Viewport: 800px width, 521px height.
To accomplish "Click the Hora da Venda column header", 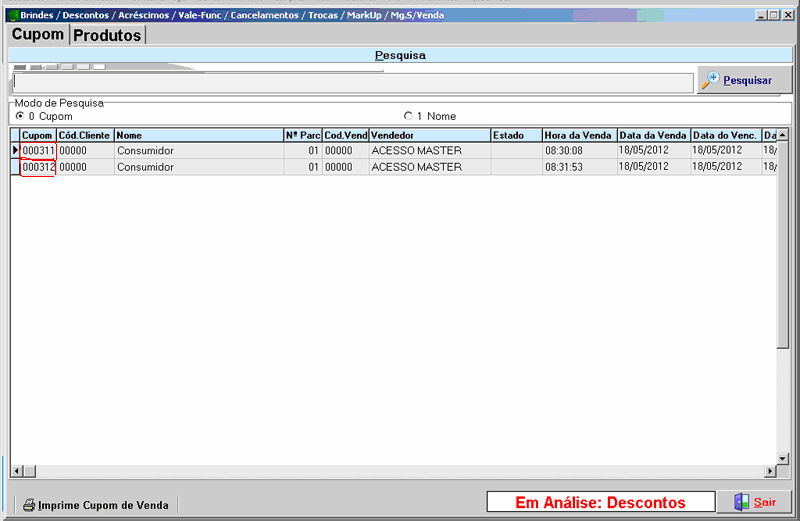I will coord(578,135).
